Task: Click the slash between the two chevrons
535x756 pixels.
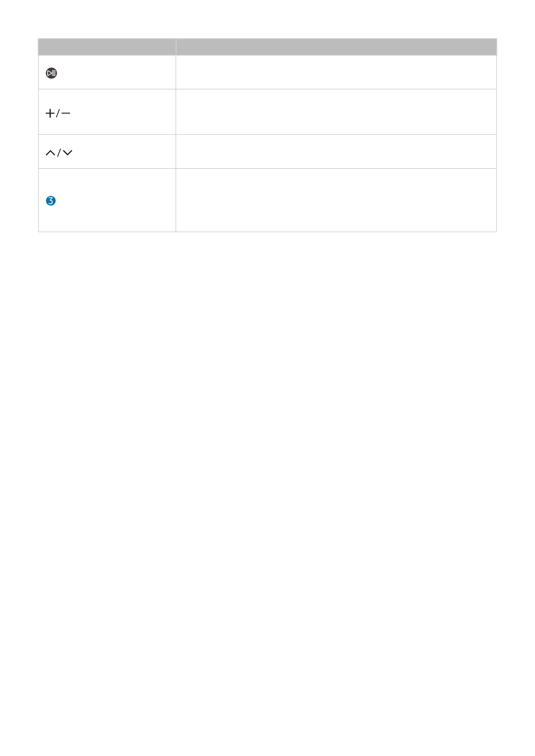Action: (59, 153)
